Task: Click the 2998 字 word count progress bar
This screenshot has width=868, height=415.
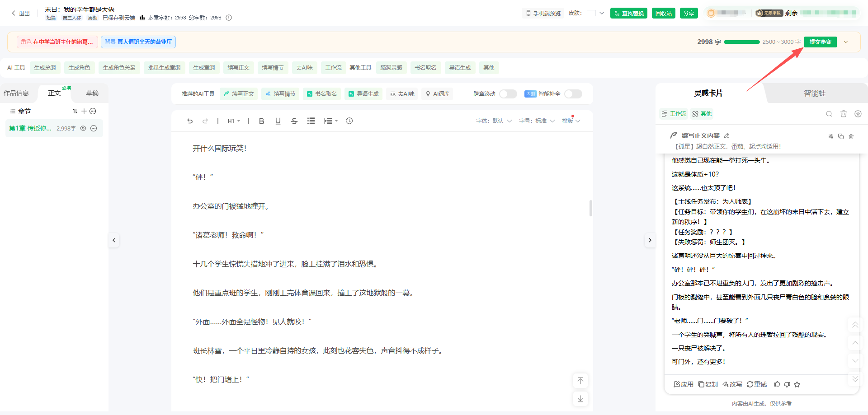Action: pos(742,42)
